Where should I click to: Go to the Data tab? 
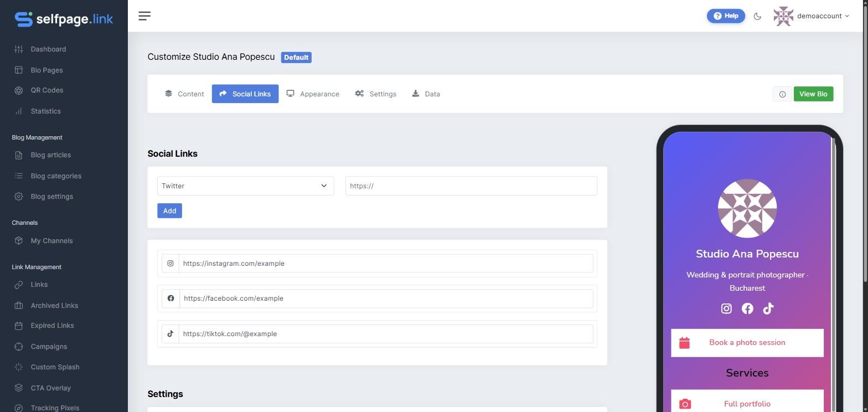(x=426, y=94)
